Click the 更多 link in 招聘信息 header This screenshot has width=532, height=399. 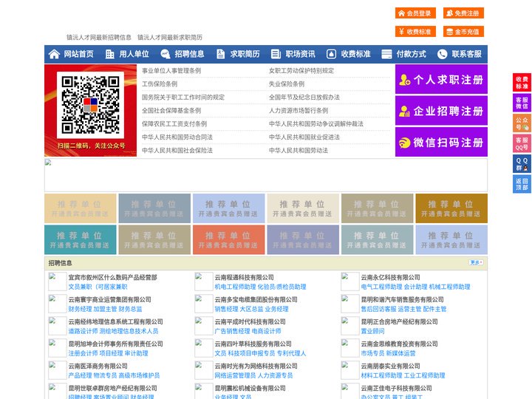click(476, 262)
